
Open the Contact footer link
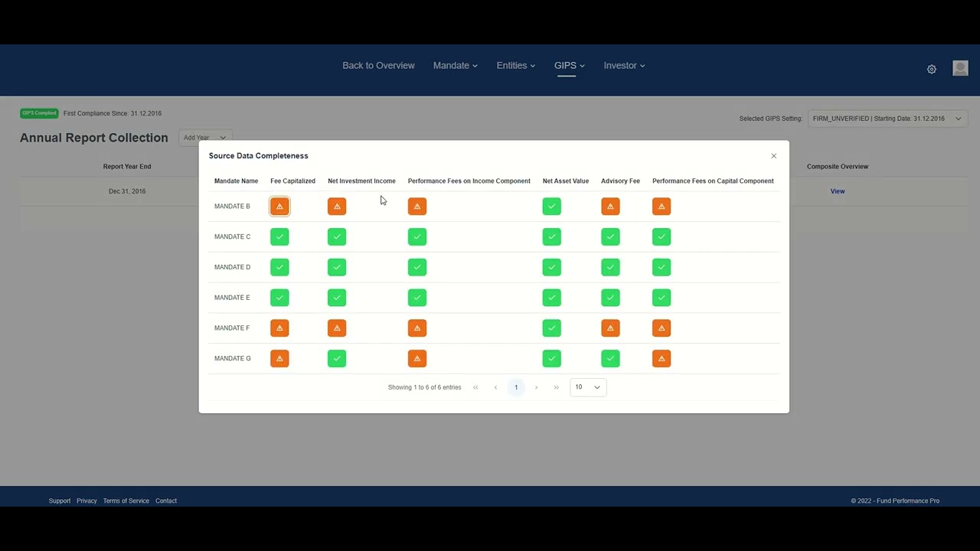[166, 501]
